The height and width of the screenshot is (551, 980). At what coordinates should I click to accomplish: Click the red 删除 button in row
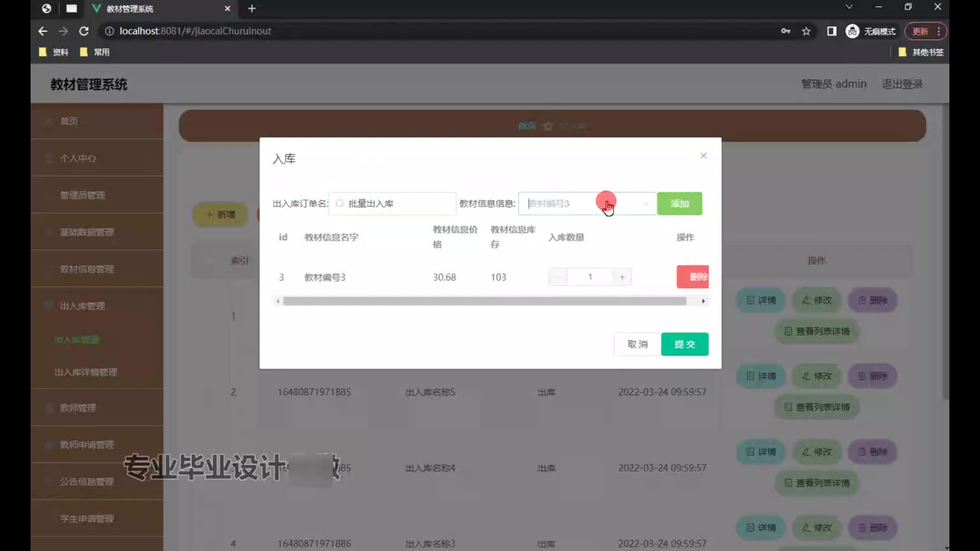(x=693, y=277)
